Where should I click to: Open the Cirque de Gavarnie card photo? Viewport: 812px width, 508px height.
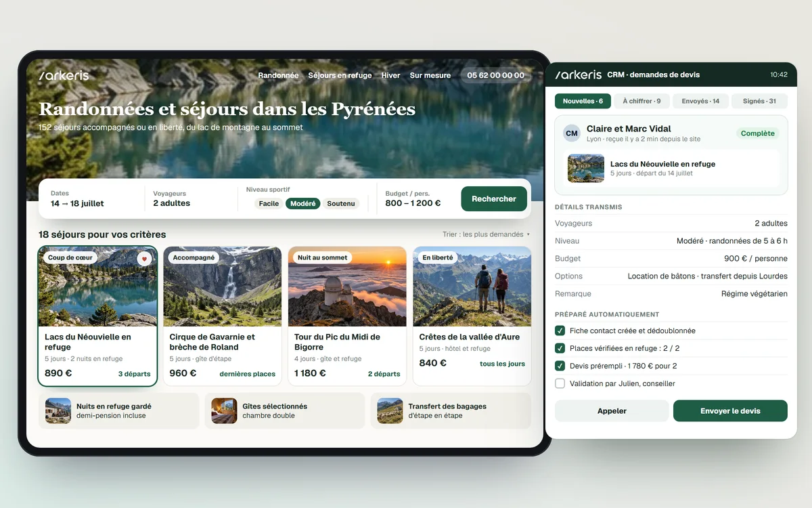(223, 287)
